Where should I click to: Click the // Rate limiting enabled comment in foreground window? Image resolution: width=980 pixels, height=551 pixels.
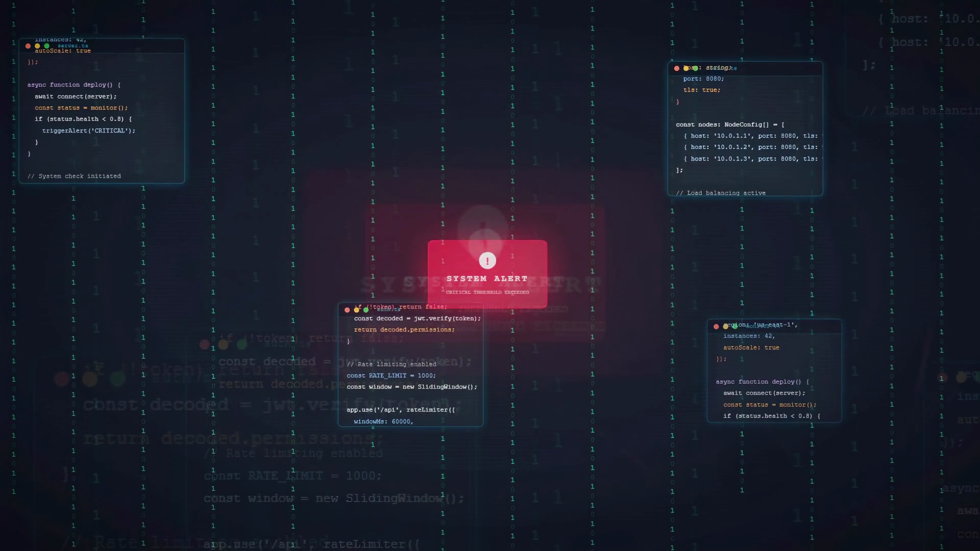coord(391,364)
